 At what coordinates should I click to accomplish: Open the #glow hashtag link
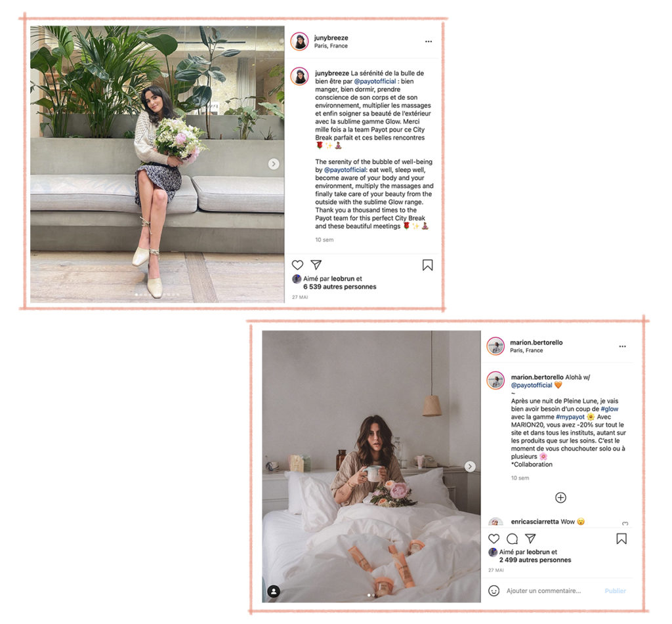click(x=610, y=409)
